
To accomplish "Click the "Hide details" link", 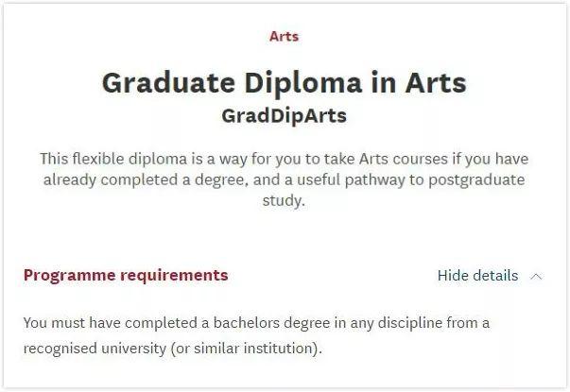I will (477, 276).
